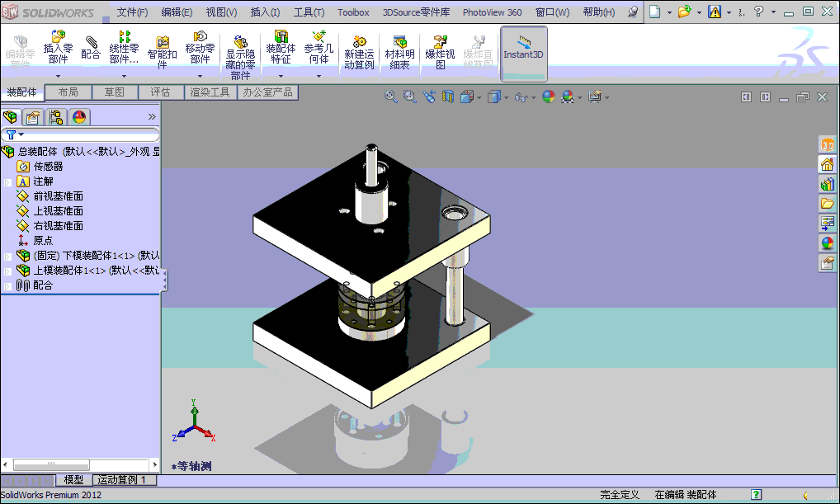Click Zoom to Fit icon in view toolbar
Screen dimensions: 840x504
tap(390, 97)
